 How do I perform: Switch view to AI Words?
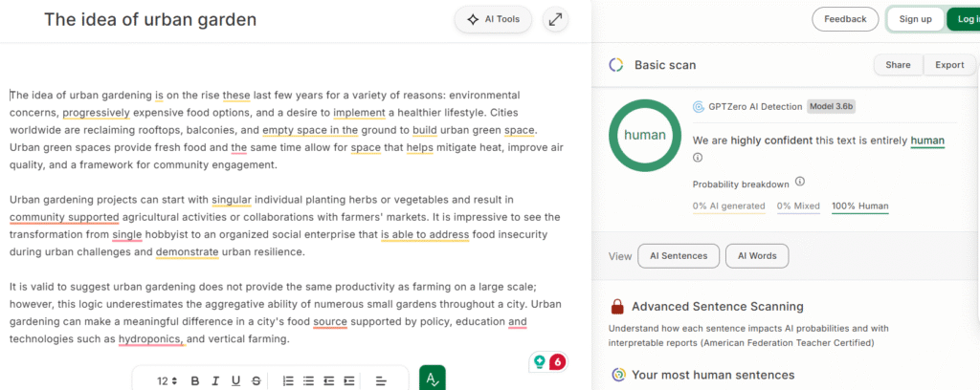[x=757, y=256]
